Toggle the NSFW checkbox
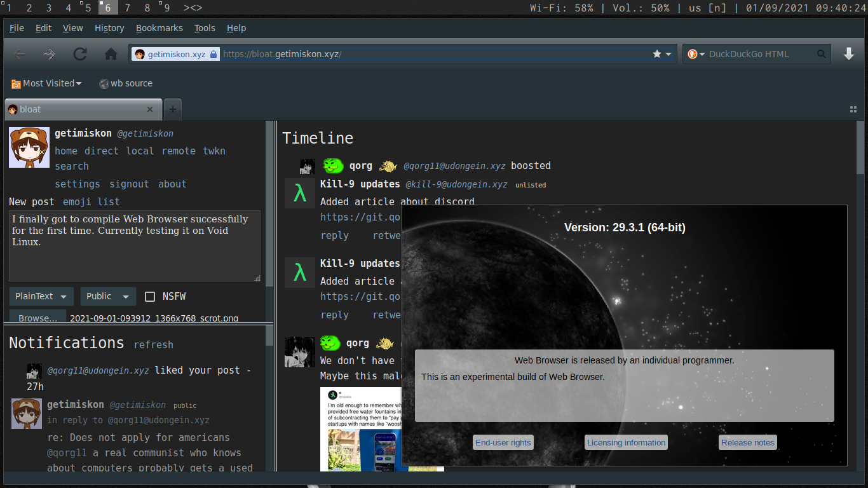Screen dimensions: 868x488 point(150,297)
